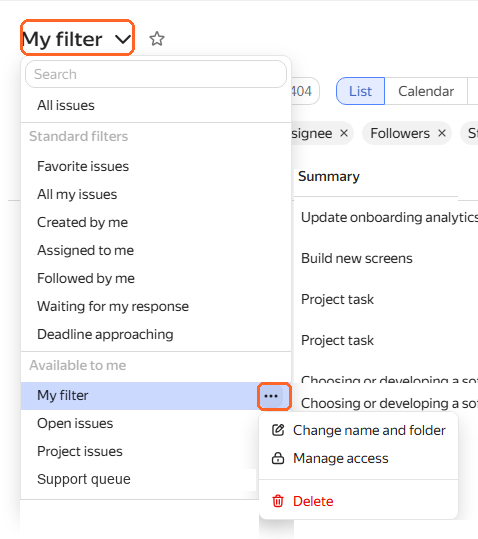Remove the Assignee filter chip
Image resolution: width=478 pixels, height=539 pixels.
(x=344, y=133)
